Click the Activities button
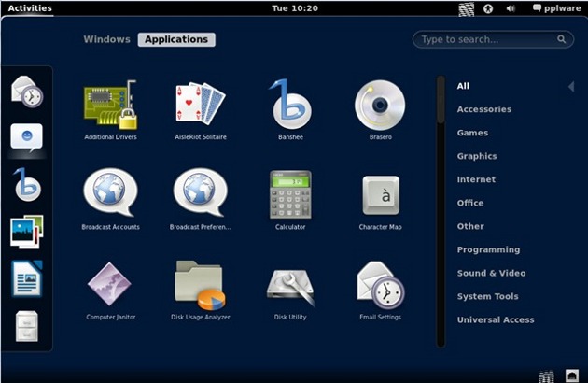This screenshot has height=383, width=588. click(x=30, y=8)
